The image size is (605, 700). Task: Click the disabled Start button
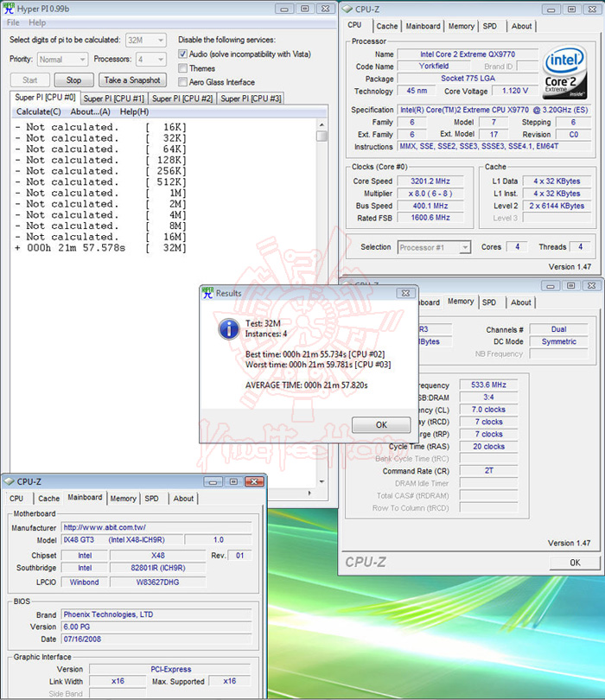[x=30, y=80]
